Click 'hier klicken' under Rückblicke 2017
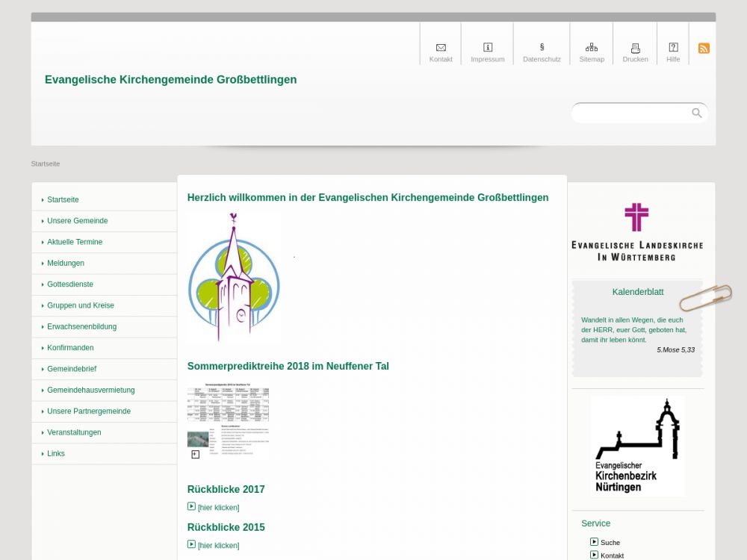The height and width of the screenshot is (560, 747). click(218, 508)
